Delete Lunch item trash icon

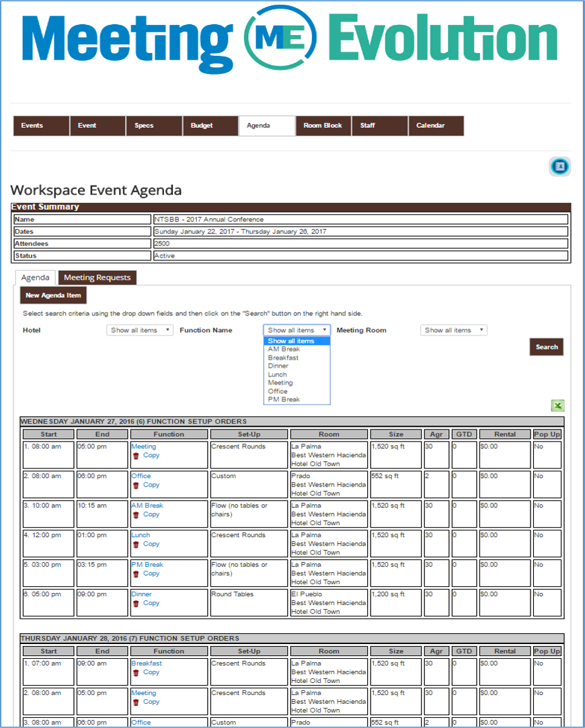pyautogui.click(x=136, y=544)
